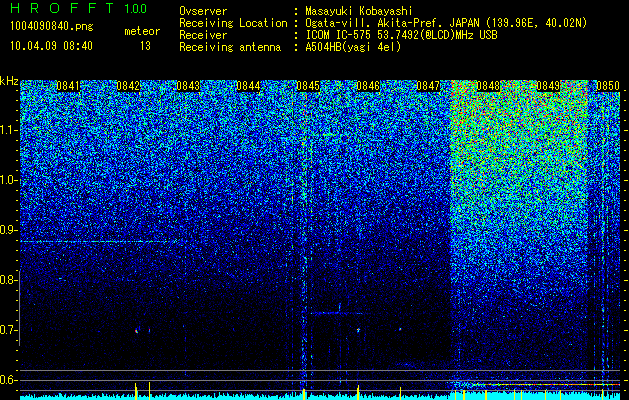Click the 0844 time marker
The height and width of the screenshot is (400, 629).
248,86
